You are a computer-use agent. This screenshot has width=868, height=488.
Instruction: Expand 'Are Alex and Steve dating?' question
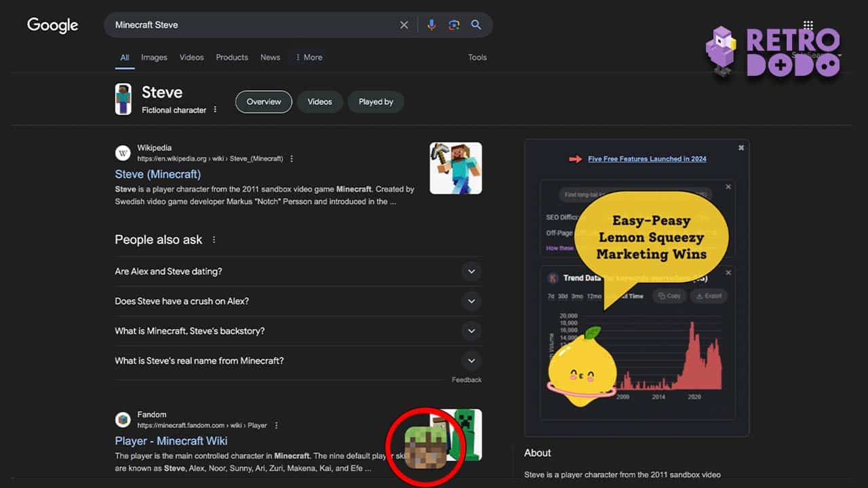point(298,271)
